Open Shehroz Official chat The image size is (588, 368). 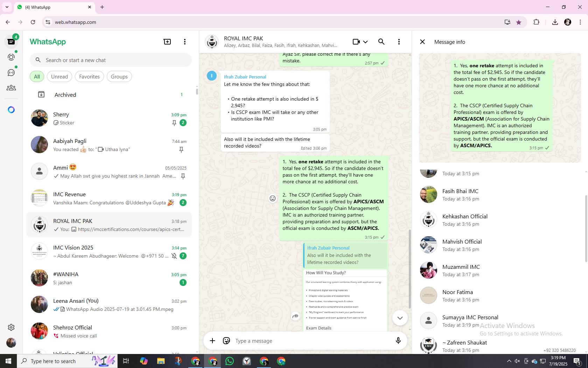click(109, 331)
